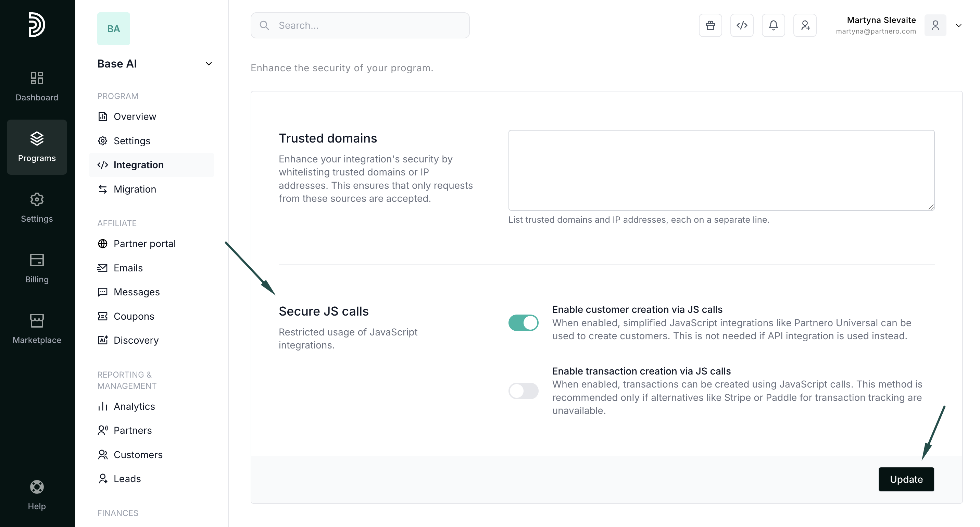This screenshot has height=527, width=980.
Task: Click the Update button
Action: (x=906, y=479)
